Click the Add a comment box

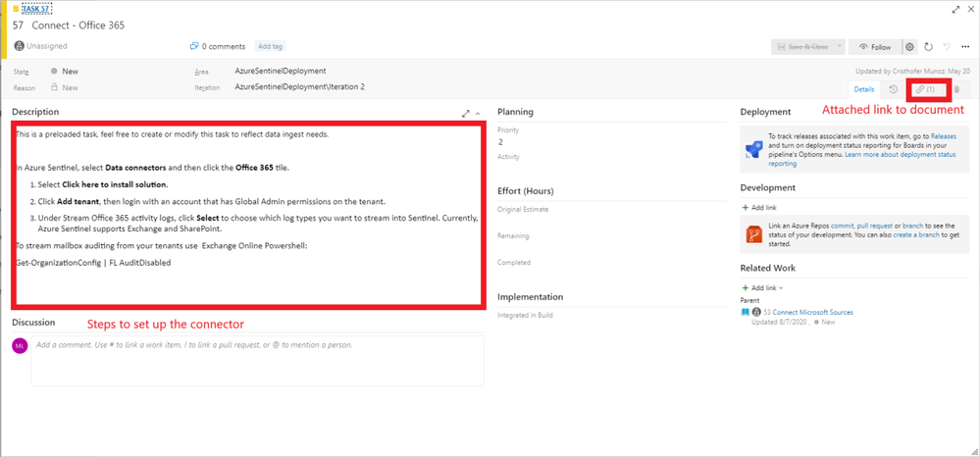[x=257, y=361]
